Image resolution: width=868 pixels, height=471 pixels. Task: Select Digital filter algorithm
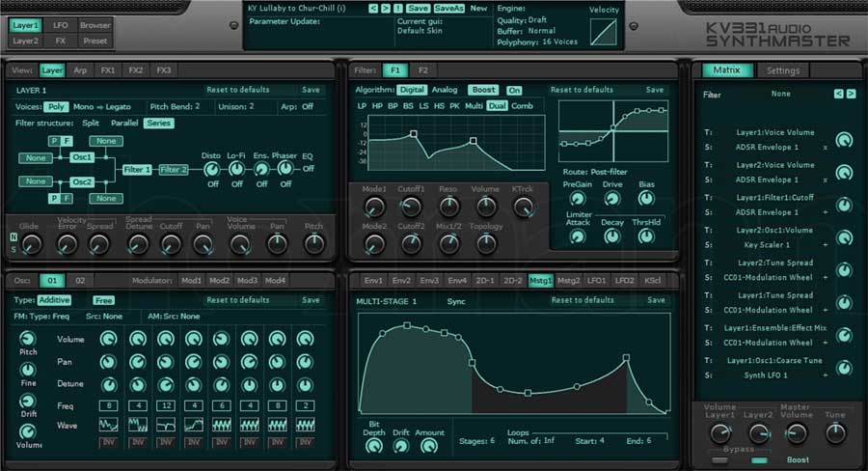click(412, 90)
